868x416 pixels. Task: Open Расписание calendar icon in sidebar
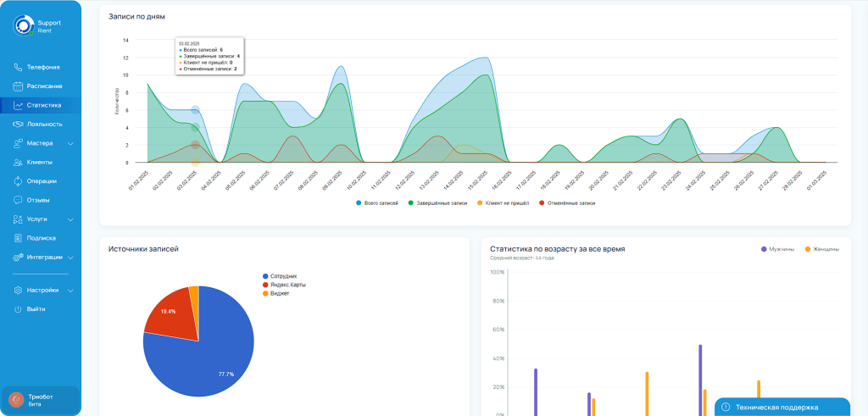click(x=18, y=86)
